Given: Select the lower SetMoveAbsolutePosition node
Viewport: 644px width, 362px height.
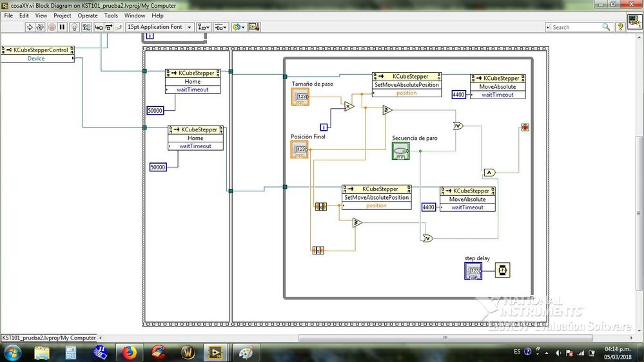Looking at the screenshot, I should 376,197.
